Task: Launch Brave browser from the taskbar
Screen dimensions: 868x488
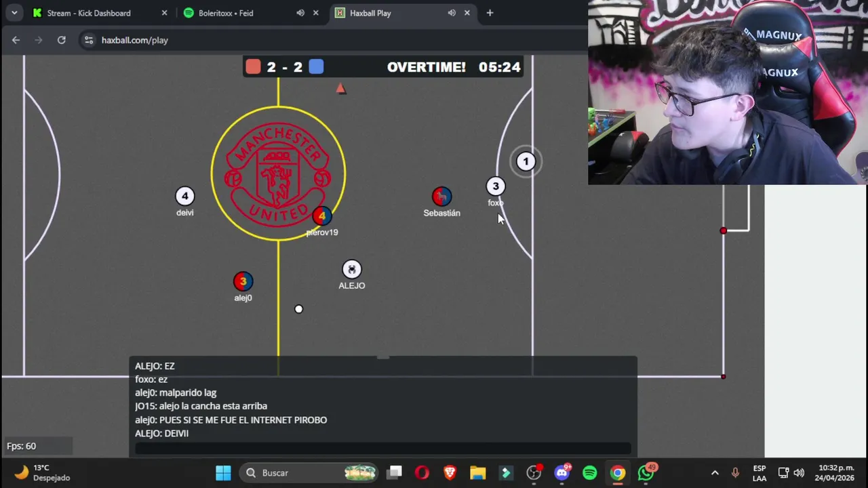Action: 450,472
